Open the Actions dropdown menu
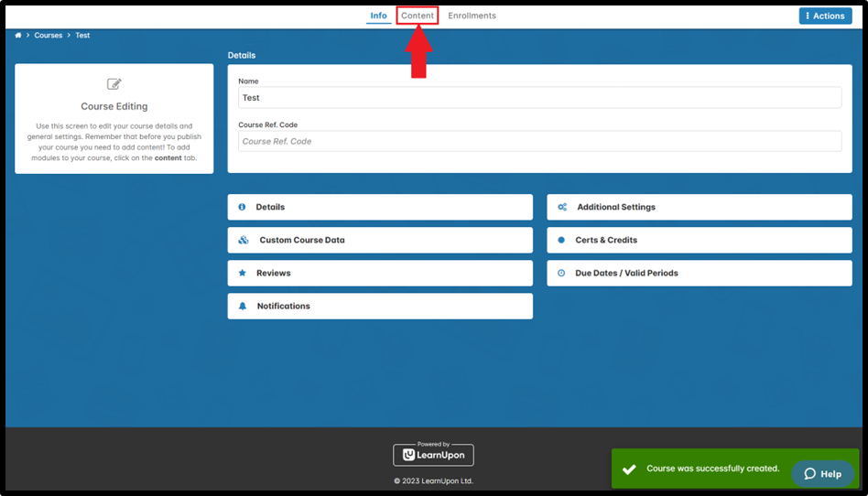 click(825, 16)
